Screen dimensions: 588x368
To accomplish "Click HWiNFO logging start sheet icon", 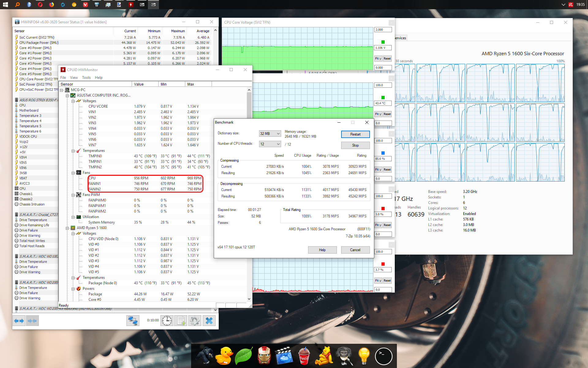I will [x=181, y=321].
